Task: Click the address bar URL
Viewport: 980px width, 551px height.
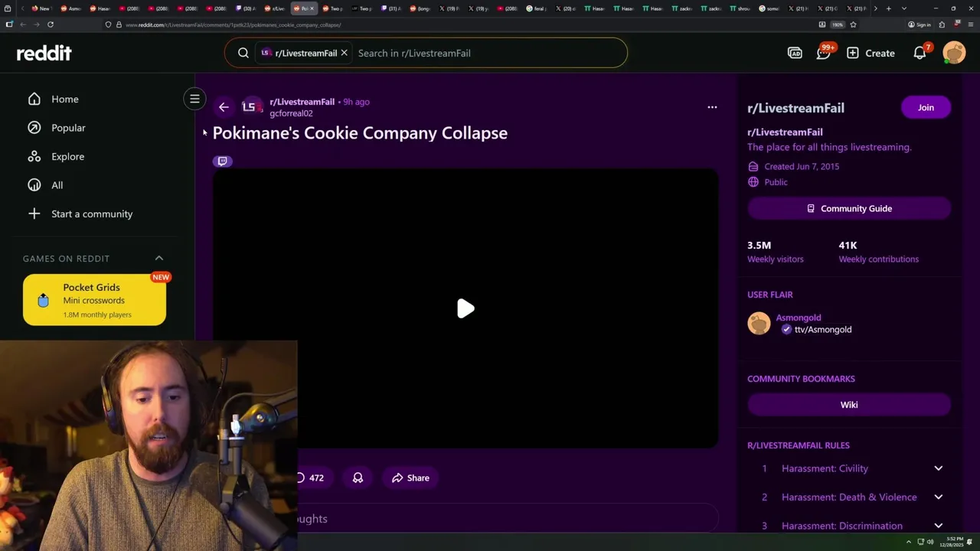Action: (233, 24)
